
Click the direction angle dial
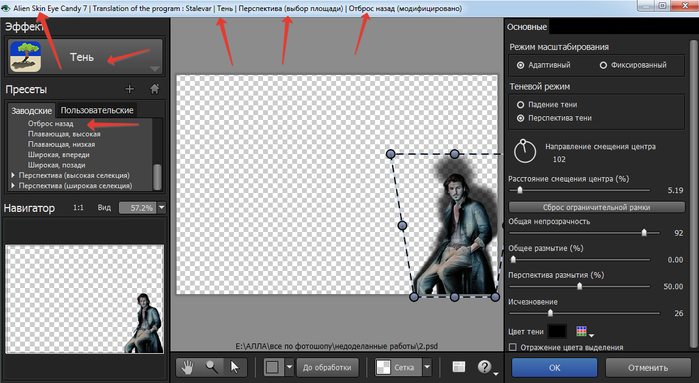525,152
